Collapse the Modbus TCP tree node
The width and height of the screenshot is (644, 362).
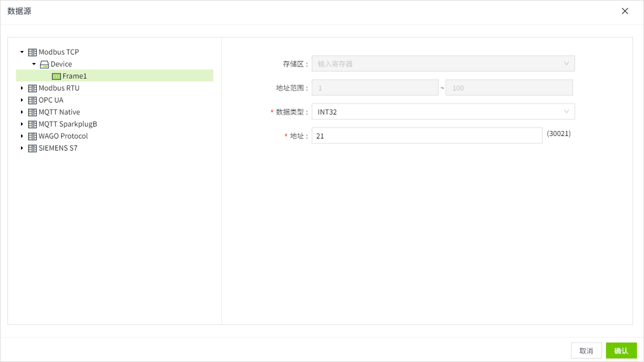click(22, 52)
